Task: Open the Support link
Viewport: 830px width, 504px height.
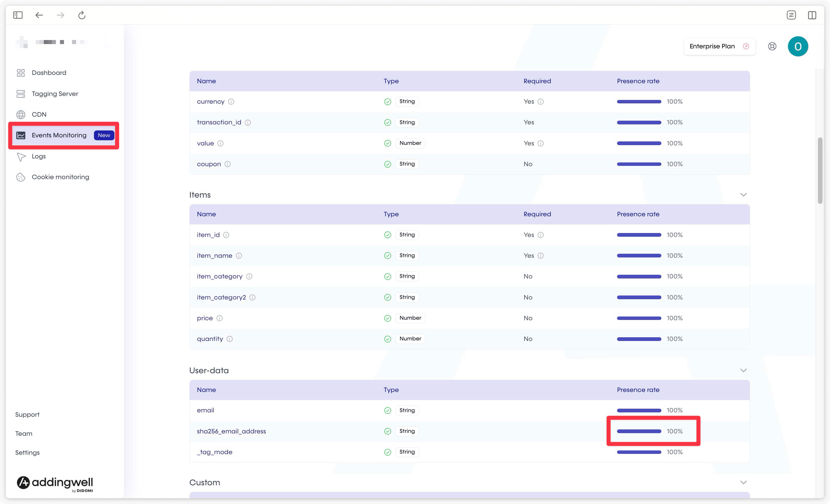Action: 27,415
